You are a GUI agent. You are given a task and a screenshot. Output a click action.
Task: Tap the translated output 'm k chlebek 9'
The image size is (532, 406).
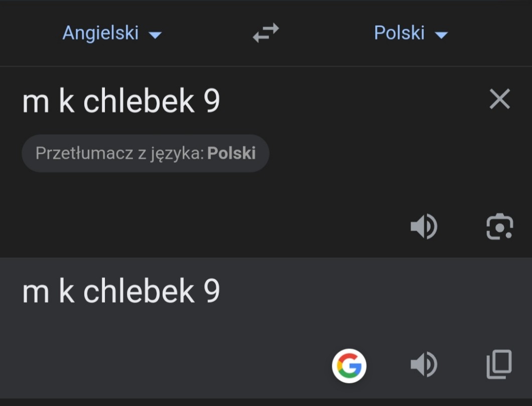(120, 291)
